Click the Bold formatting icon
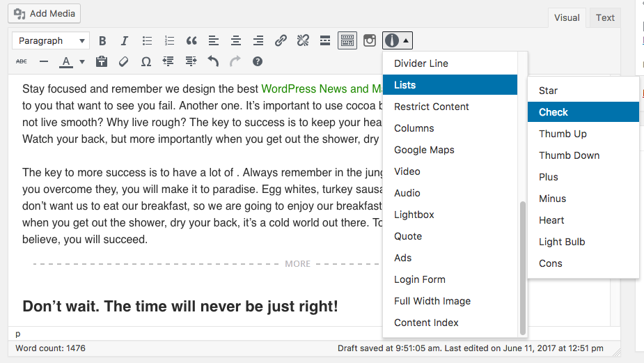 click(x=102, y=40)
